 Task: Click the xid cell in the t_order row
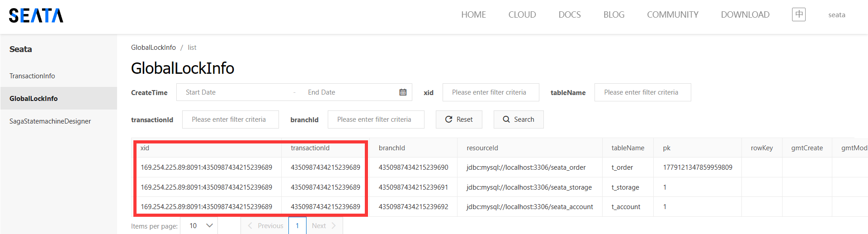point(207,167)
